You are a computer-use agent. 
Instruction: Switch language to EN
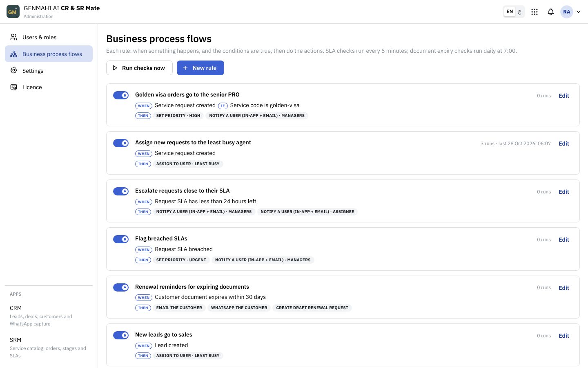[x=510, y=12]
